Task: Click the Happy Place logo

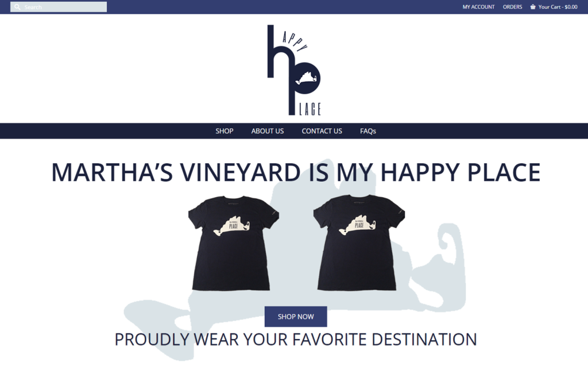Action: (x=294, y=70)
